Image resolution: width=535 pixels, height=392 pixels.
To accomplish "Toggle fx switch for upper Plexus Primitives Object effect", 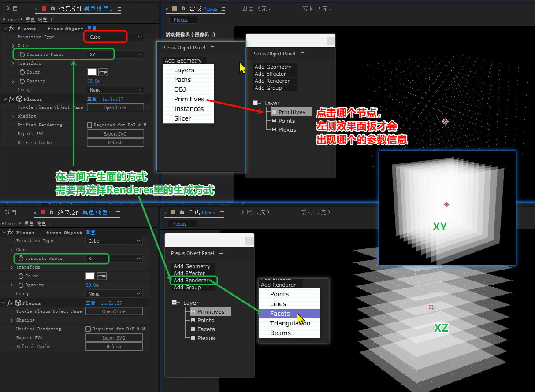I will pos(11,29).
